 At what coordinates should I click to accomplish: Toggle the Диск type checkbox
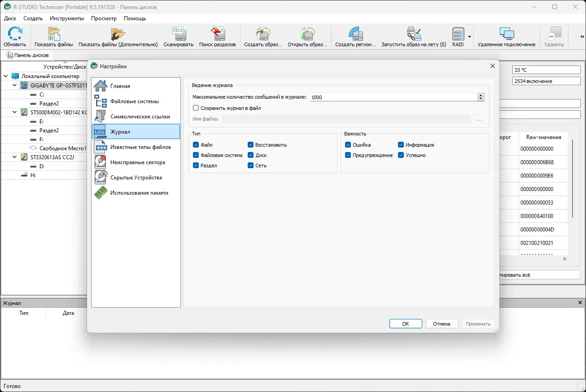click(250, 155)
